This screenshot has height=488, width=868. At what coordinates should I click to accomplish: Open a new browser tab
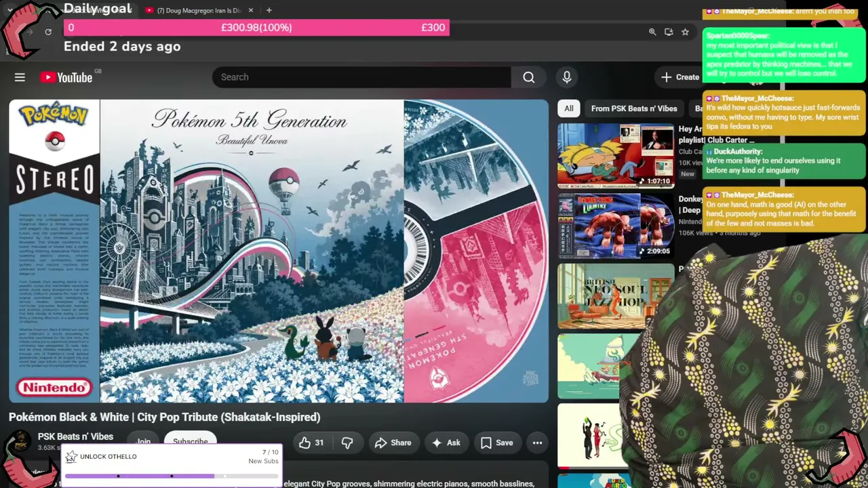(269, 10)
